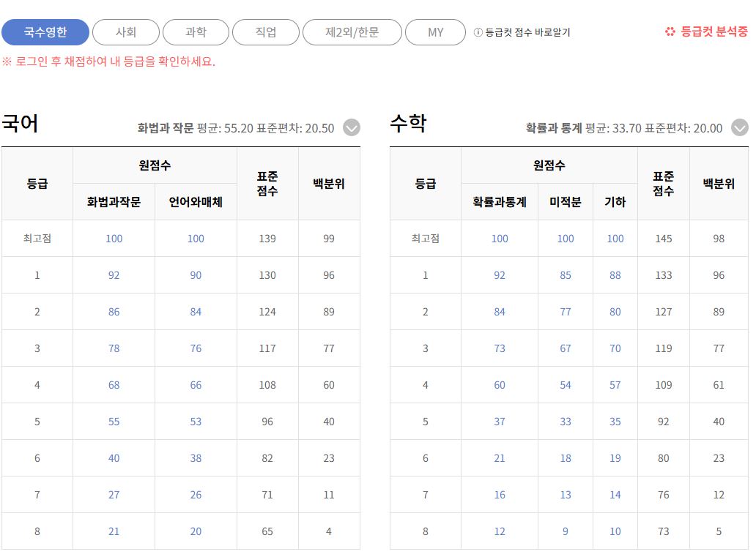Click 국어 grade 5 언어와매체 score 53
The width and height of the screenshot is (756, 557).
tap(196, 422)
